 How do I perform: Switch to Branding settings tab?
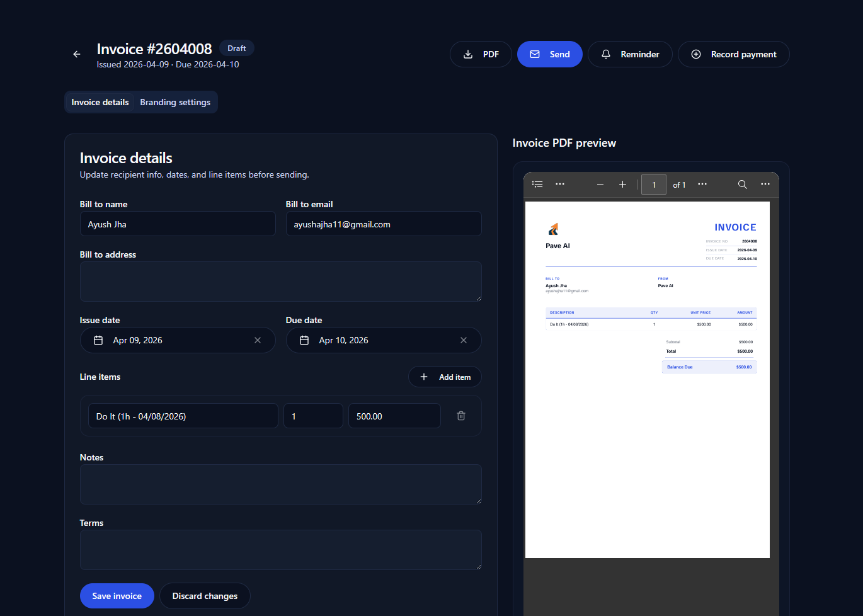(x=175, y=102)
